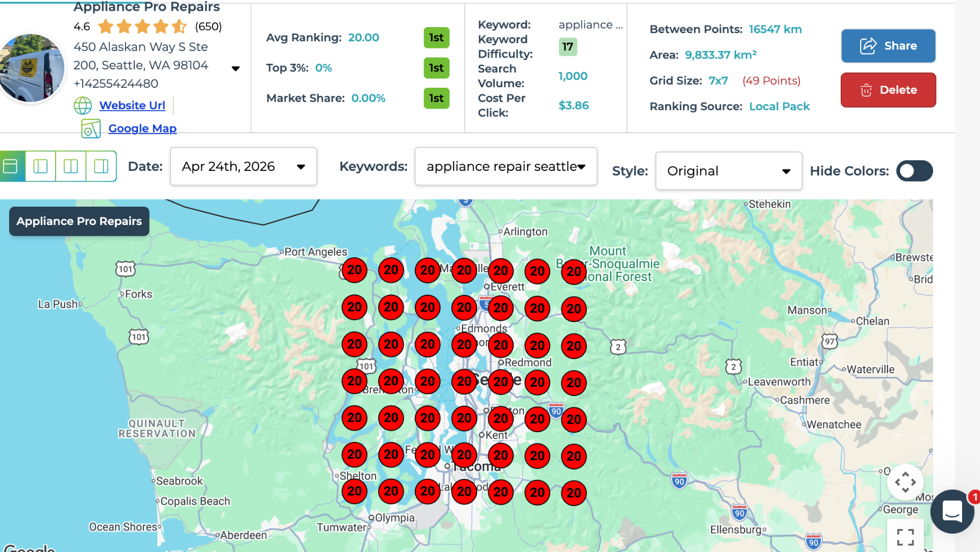Open the Date dropdown showing Apr 24th, 2026
Screen dimensions: 980x552
243,166
